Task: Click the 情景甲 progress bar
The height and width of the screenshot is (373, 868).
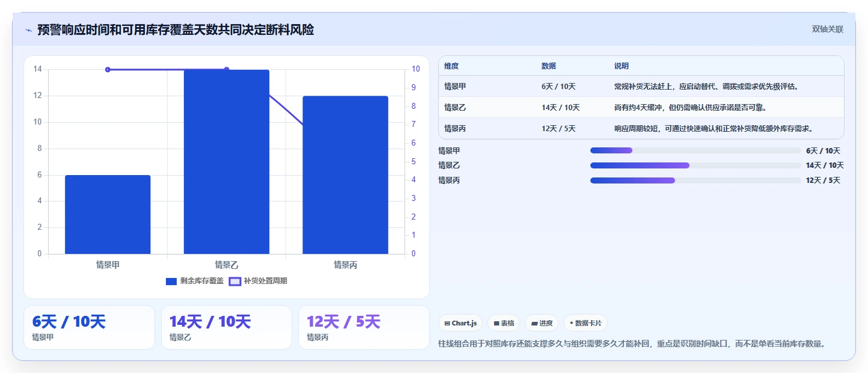Action: point(695,150)
